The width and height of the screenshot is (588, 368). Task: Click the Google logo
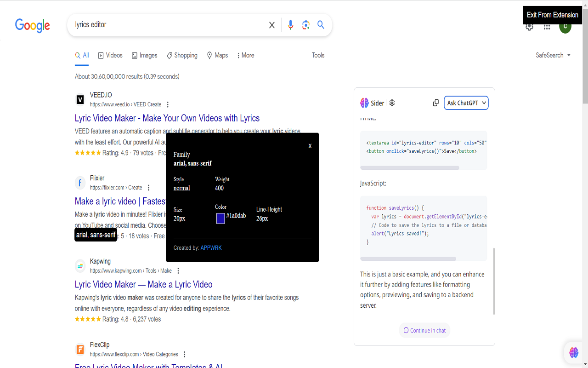coord(33,25)
